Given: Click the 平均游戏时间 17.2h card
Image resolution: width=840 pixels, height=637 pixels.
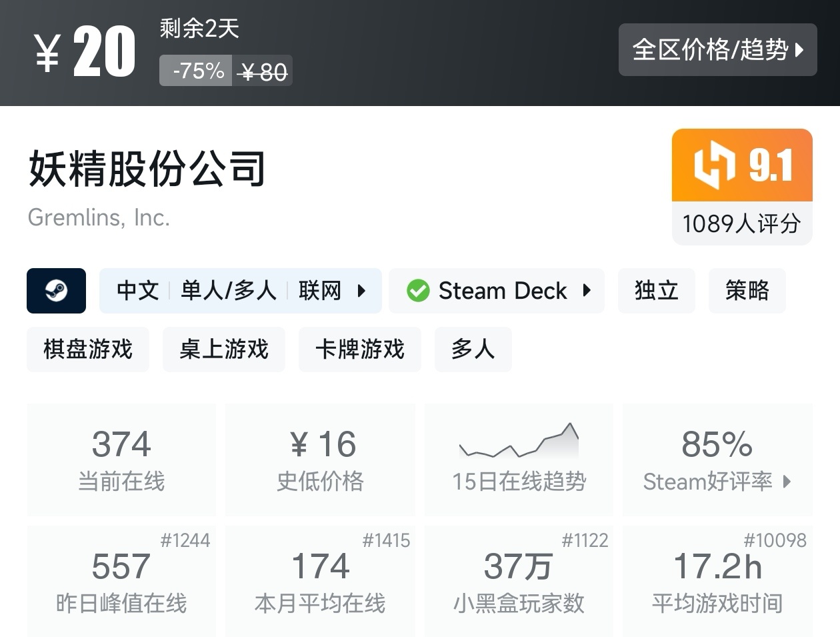Looking at the screenshot, I should click(717, 581).
